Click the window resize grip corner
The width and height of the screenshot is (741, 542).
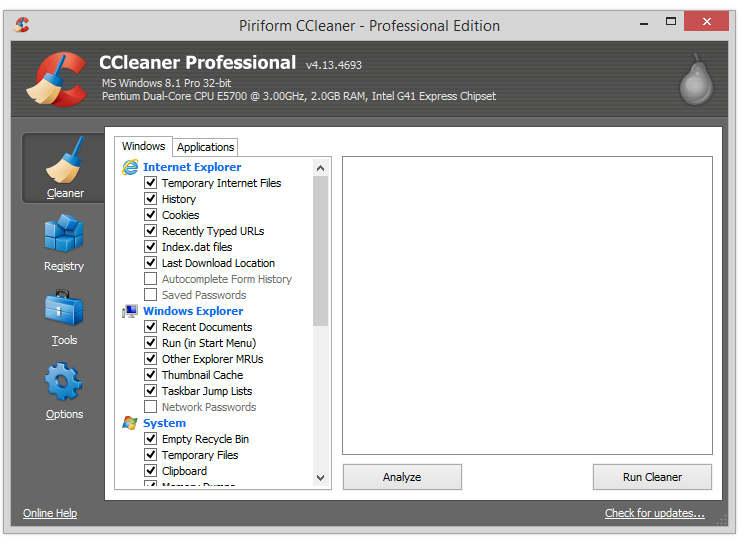coord(722,520)
